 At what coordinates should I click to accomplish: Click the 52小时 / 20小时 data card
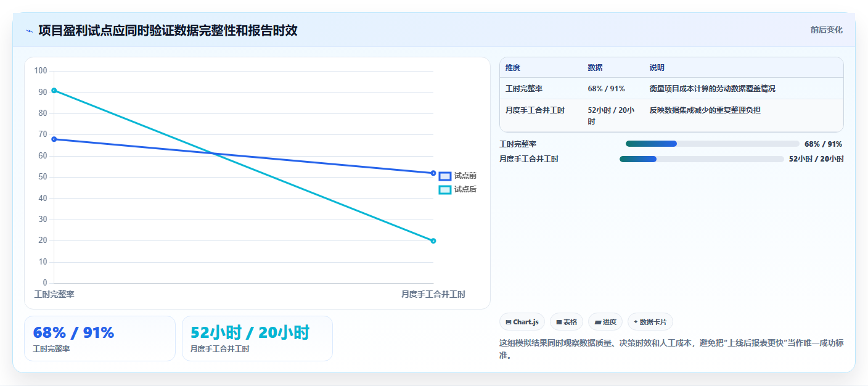tap(257, 339)
